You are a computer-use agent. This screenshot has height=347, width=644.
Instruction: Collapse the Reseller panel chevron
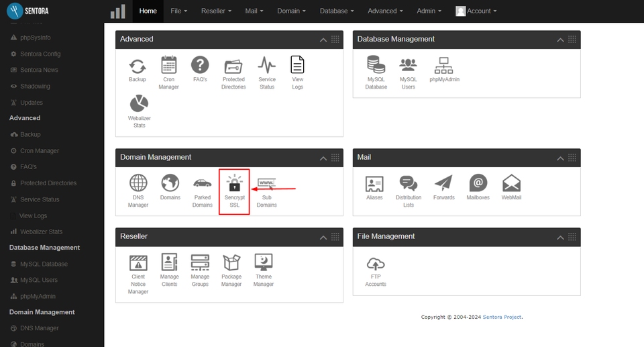pos(323,238)
